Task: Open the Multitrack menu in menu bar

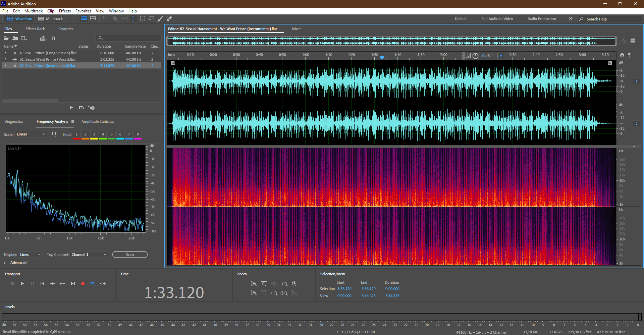Action: 34,11
